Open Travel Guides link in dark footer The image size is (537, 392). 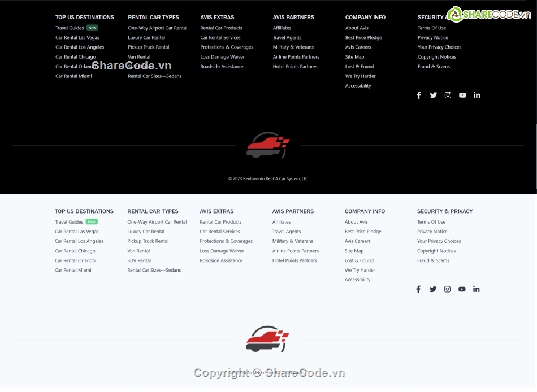tap(70, 28)
